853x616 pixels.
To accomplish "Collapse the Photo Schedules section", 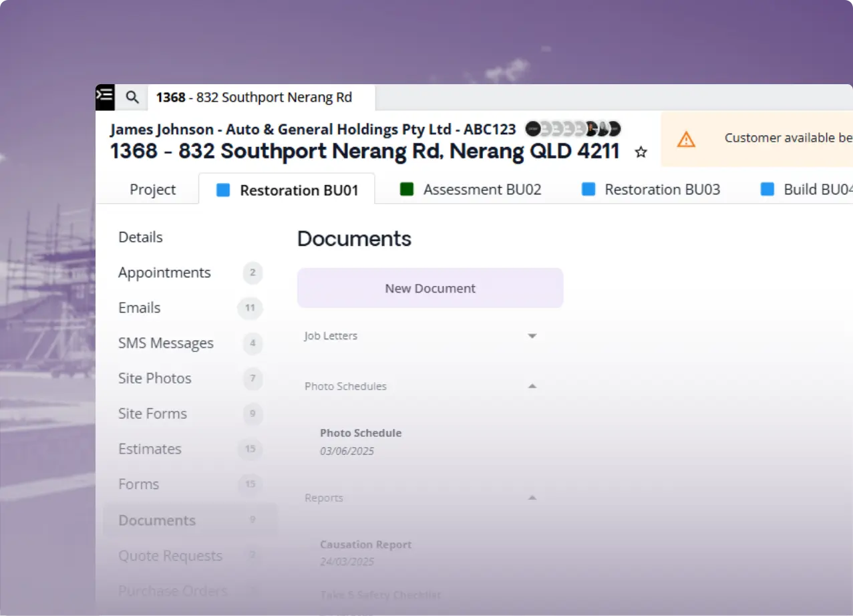I will (x=532, y=386).
